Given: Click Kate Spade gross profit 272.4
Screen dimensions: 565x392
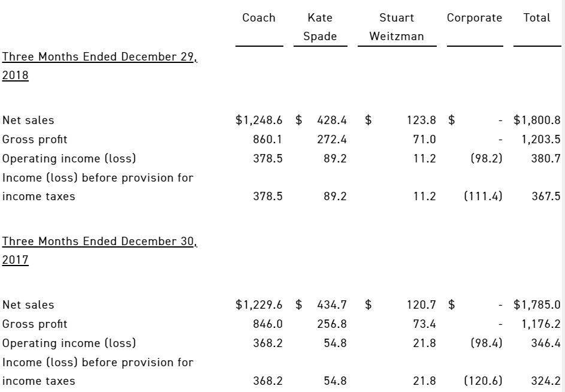Looking at the screenshot, I should click(332, 139).
